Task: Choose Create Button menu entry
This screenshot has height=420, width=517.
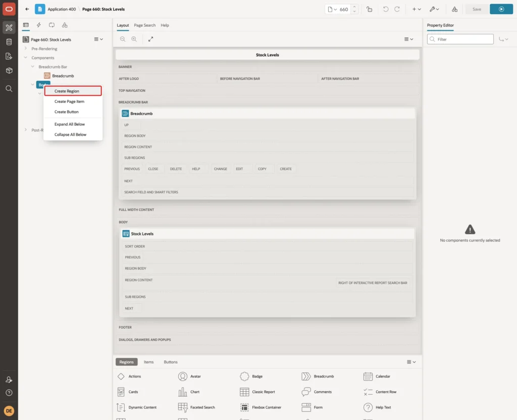Action: tap(73, 112)
